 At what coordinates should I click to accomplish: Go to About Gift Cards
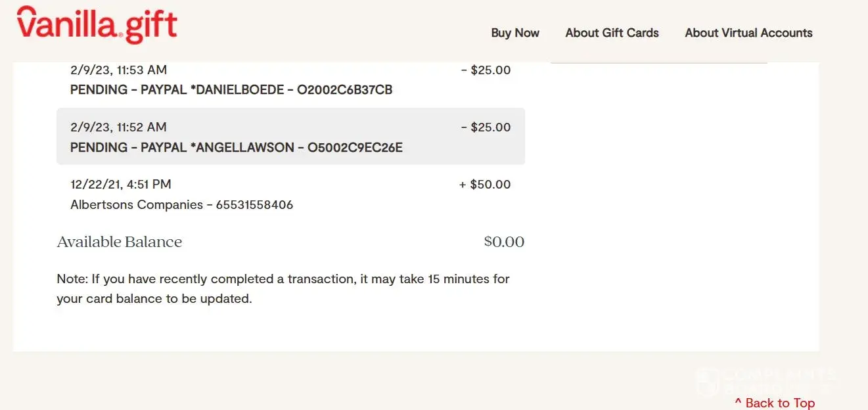pos(612,33)
